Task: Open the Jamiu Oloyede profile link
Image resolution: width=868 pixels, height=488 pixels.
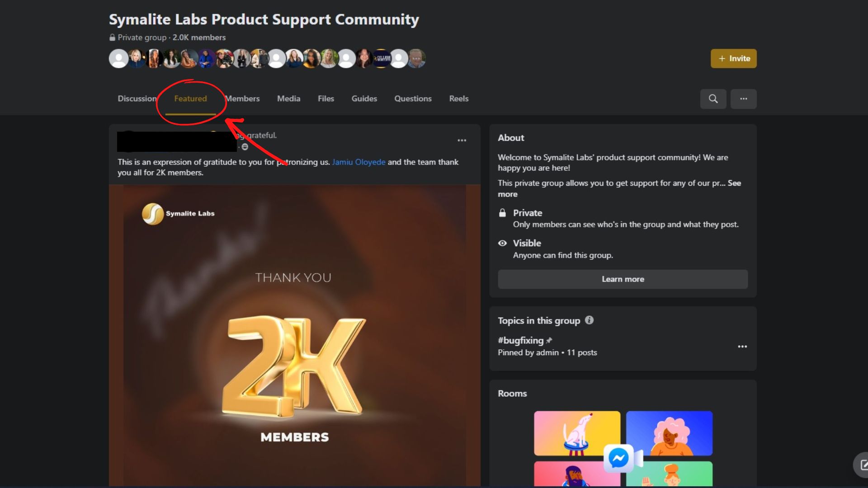Action: pyautogui.click(x=359, y=162)
